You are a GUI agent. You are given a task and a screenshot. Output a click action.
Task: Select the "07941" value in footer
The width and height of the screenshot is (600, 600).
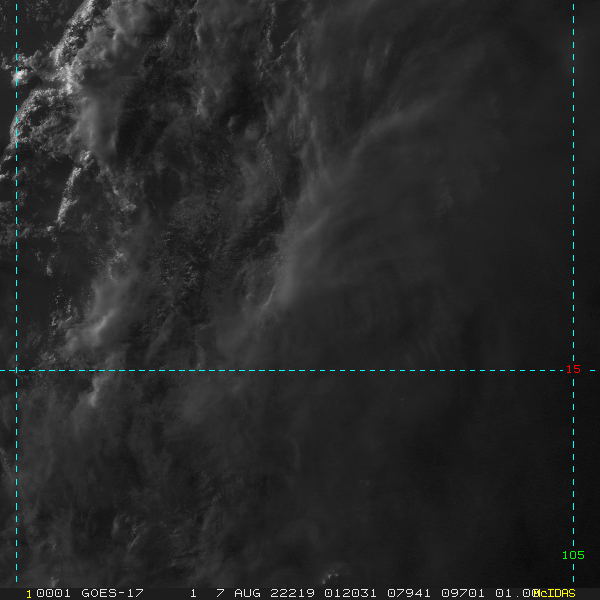pyautogui.click(x=409, y=593)
